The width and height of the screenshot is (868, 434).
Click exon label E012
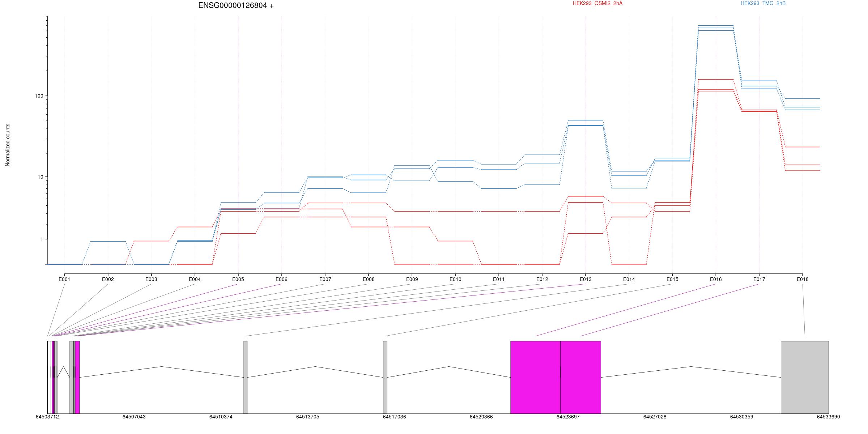point(542,279)
